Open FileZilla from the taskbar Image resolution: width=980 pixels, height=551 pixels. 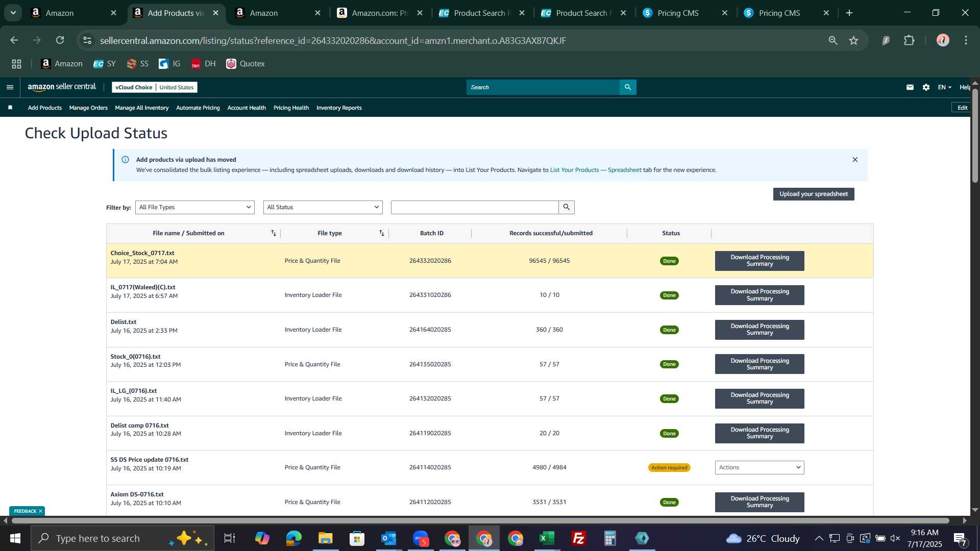[578, 538]
